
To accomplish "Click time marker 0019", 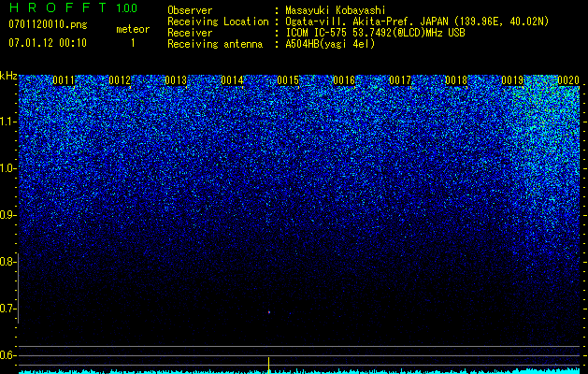I will pyautogui.click(x=512, y=80).
